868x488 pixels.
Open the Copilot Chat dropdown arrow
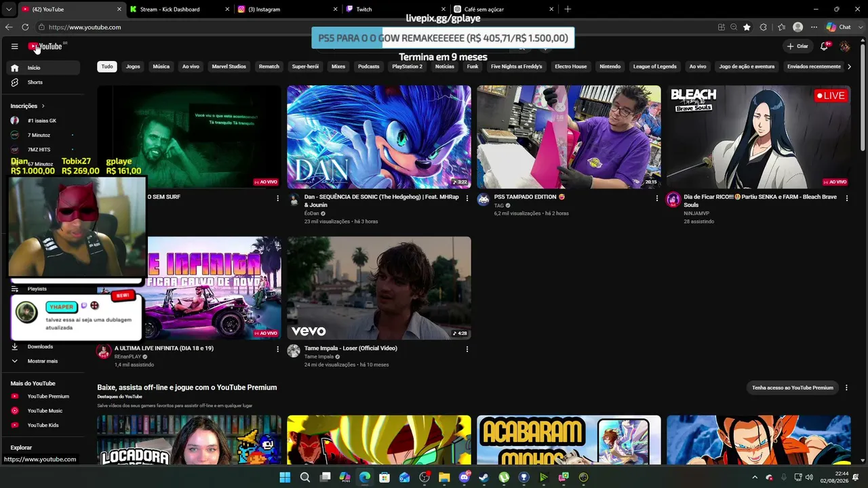(x=859, y=27)
